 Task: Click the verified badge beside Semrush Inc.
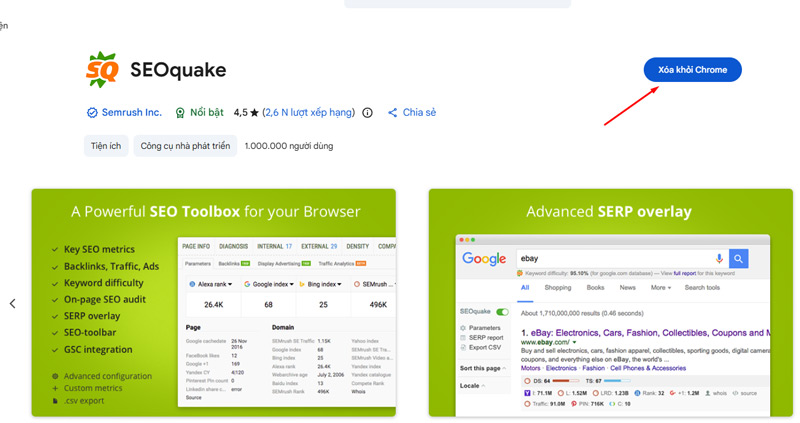(x=92, y=113)
